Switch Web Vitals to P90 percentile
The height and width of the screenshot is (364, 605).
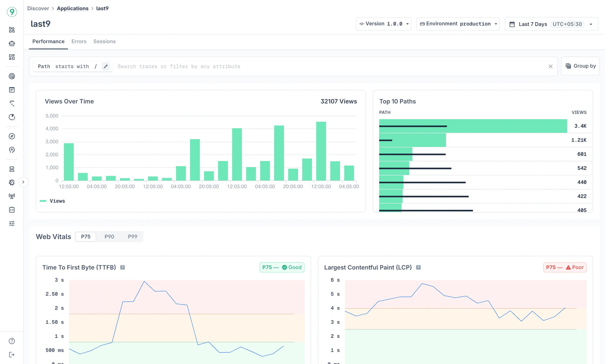pyautogui.click(x=109, y=237)
